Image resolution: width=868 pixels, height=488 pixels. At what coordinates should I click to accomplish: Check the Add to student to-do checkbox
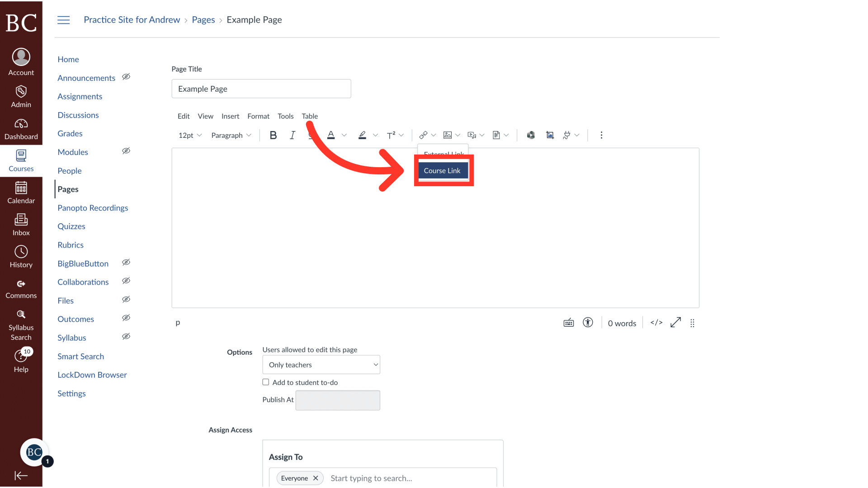click(x=266, y=382)
